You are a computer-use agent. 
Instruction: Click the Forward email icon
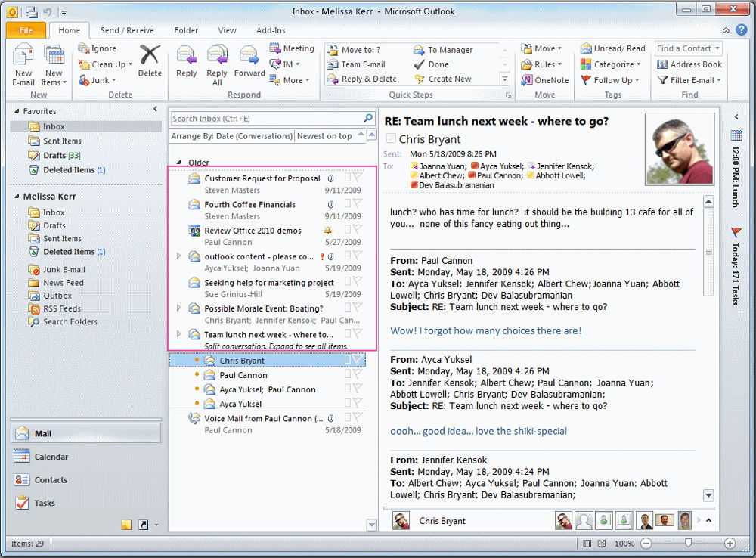[x=249, y=64]
